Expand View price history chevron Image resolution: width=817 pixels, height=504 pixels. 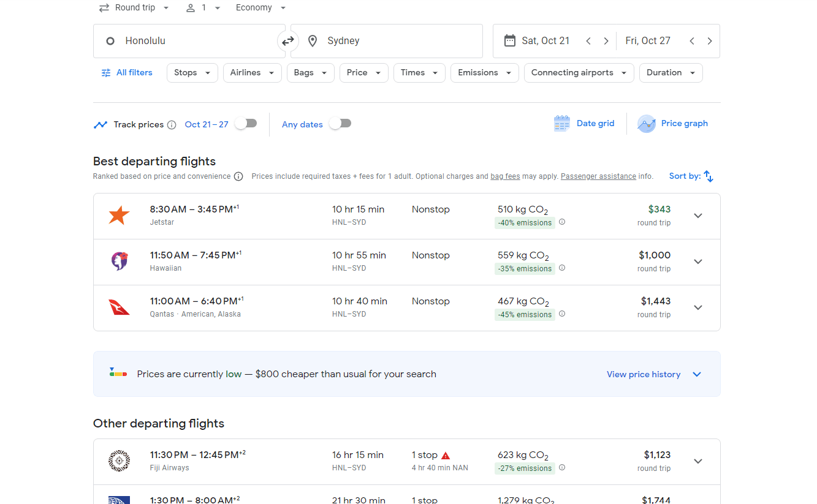tap(697, 375)
